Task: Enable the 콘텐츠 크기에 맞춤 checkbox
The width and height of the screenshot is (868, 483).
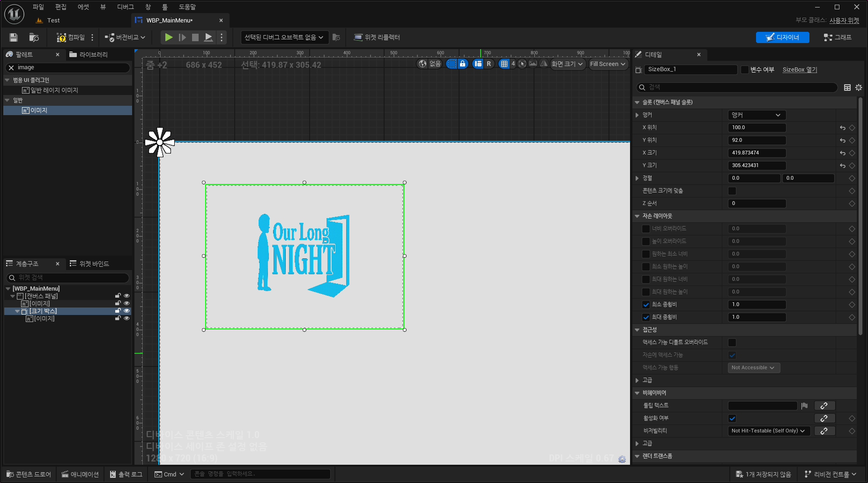Action: coord(732,191)
